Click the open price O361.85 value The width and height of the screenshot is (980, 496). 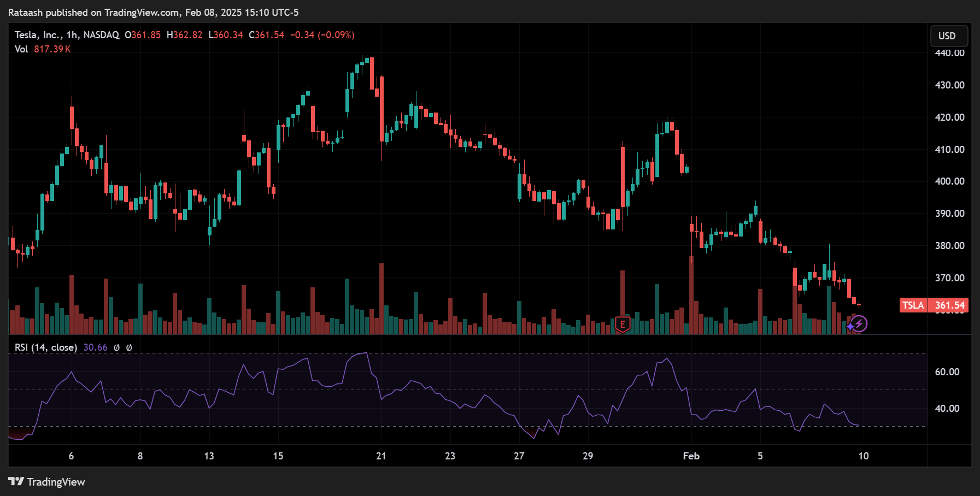pos(143,35)
